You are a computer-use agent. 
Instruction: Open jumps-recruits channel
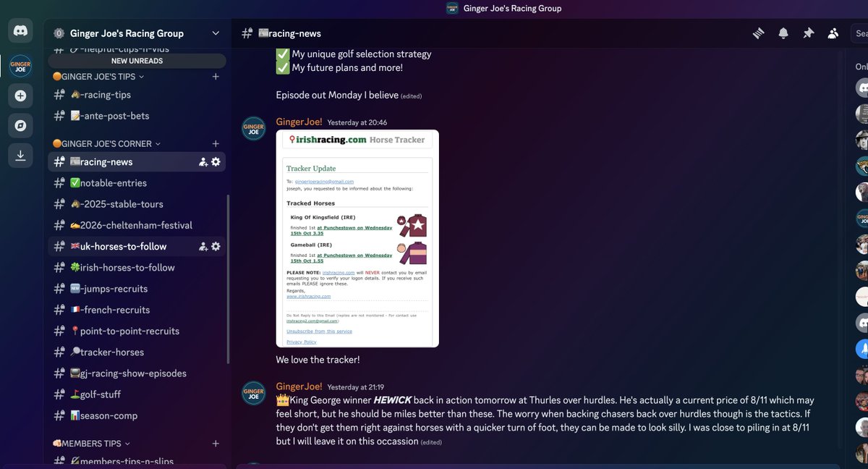(x=137, y=289)
